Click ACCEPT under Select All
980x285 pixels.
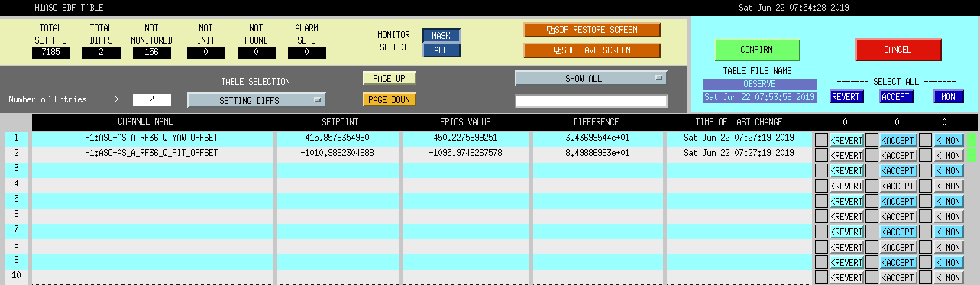coord(896,97)
